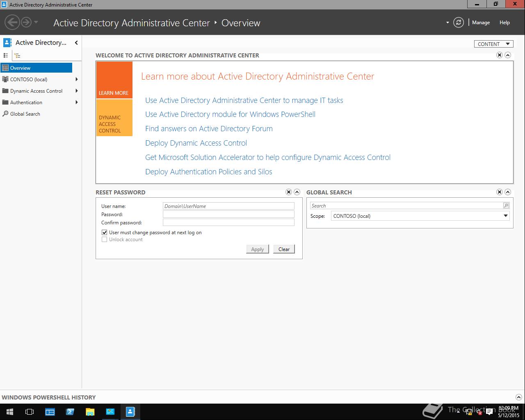Click the Refresh icon in header
525x420 pixels.
[459, 23]
